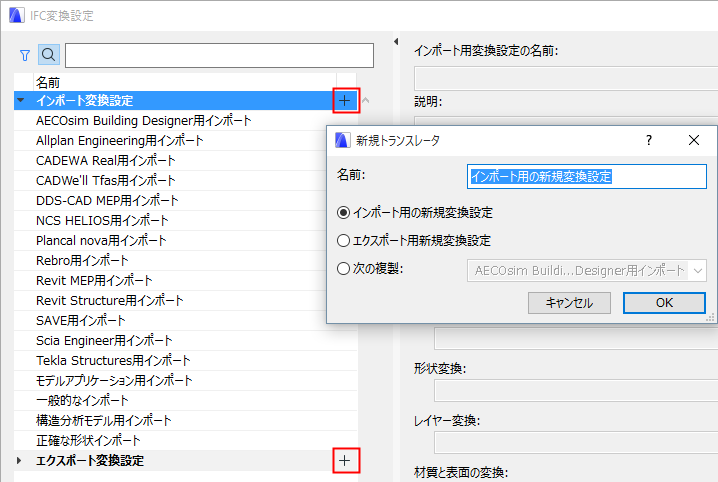Close the 新規トランスレータ dialog
The height and width of the screenshot is (482, 718).
pyautogui.click(x=694, y=140)
